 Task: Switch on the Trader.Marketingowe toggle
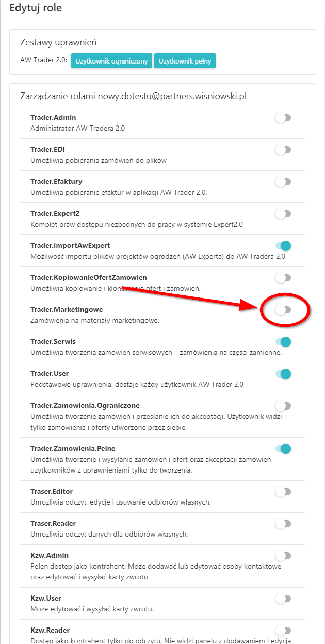pyautogui.click(x=283, y=310)
